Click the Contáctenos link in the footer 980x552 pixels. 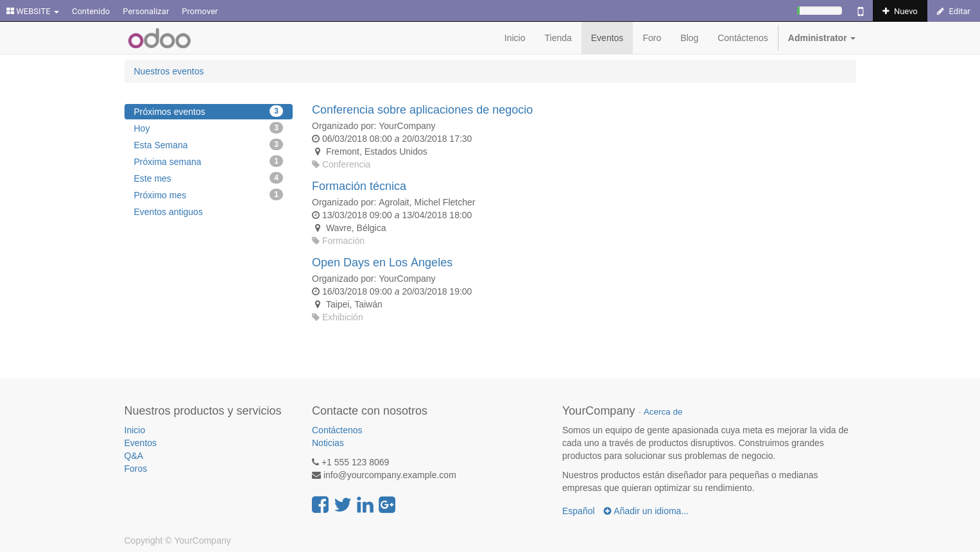[337, 430]
